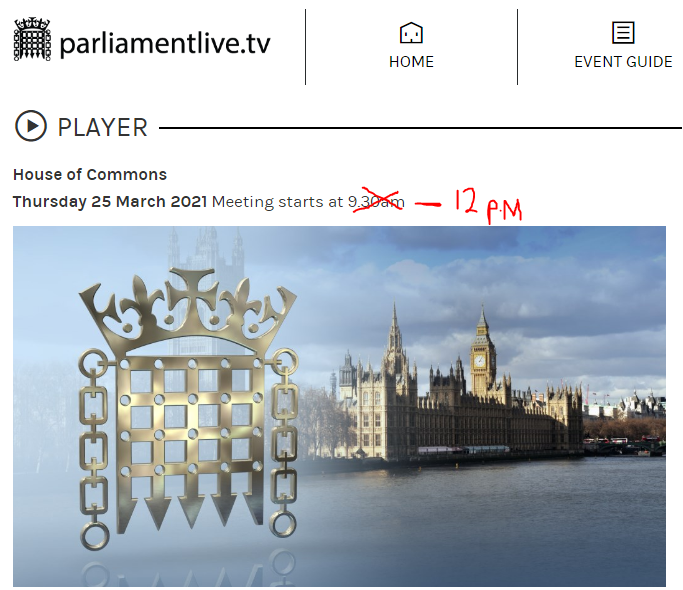The height and width of the screenshot is (590, 683).
Task: Click the House of Commons title
Action: (90, 175)
